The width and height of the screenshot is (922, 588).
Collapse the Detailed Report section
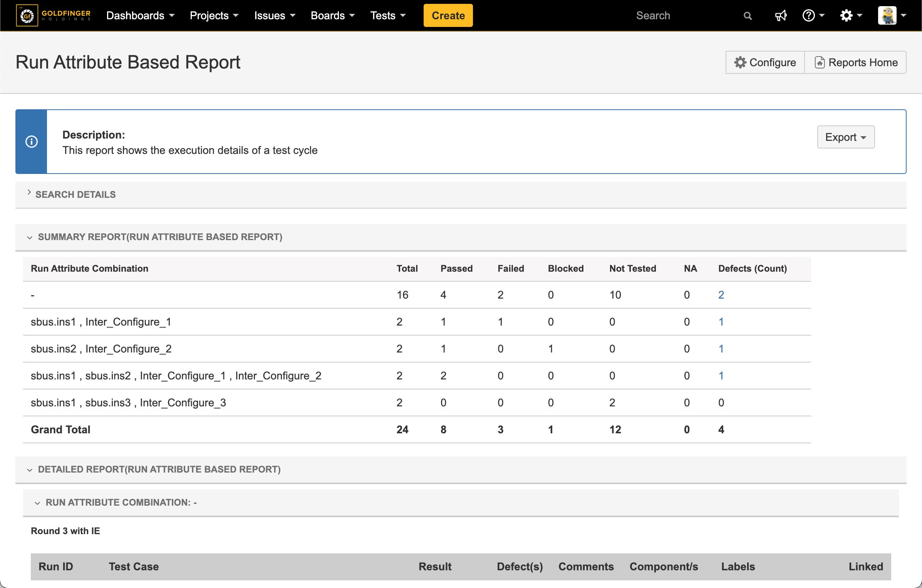click(x=159, y=469)
